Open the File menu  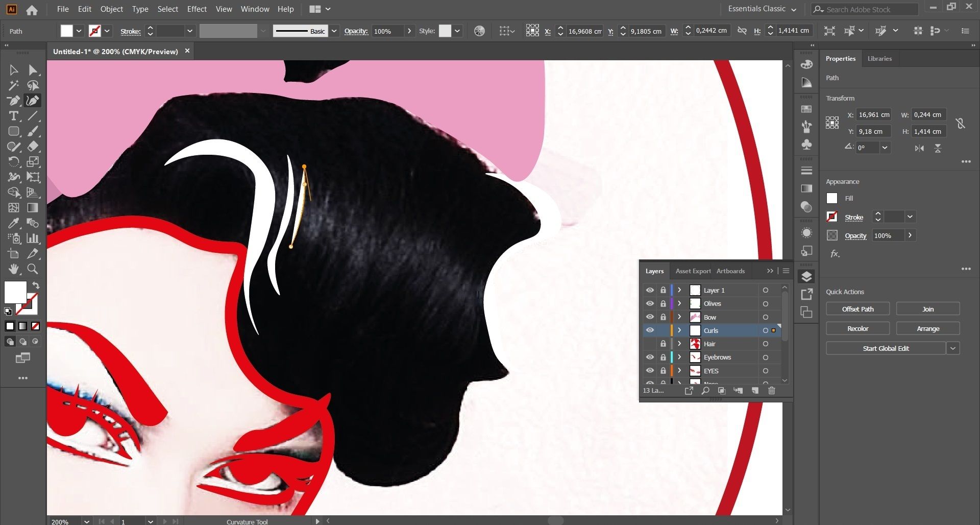coord(63,9)
